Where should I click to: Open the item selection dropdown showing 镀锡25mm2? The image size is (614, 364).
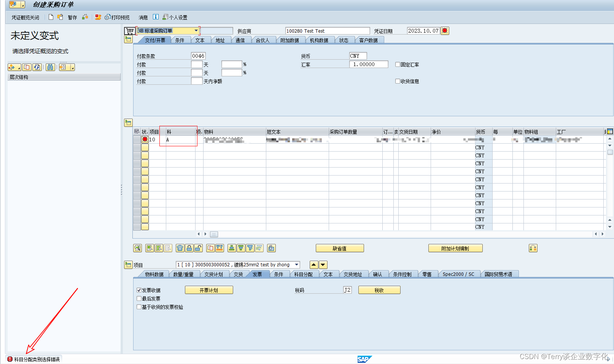(296, 265)
